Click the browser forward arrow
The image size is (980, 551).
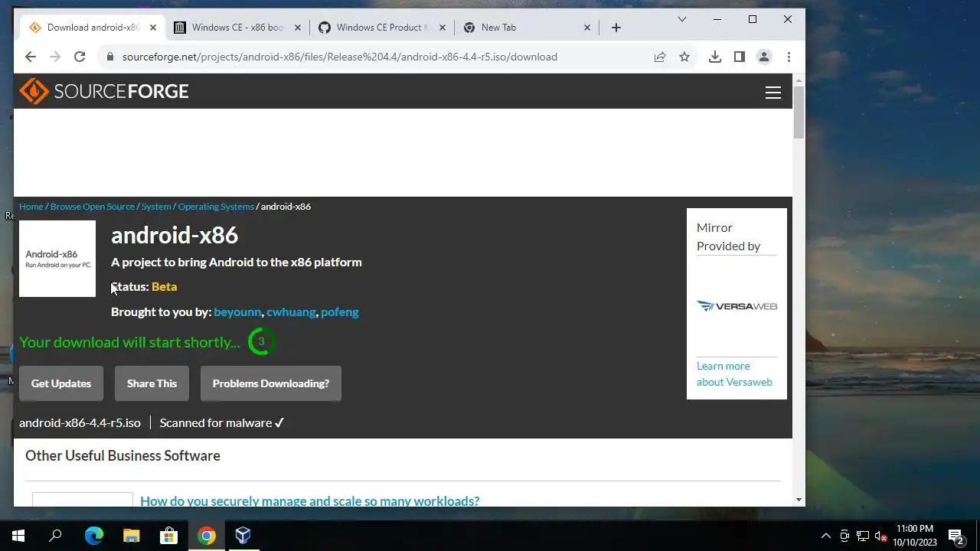point(55,57)
